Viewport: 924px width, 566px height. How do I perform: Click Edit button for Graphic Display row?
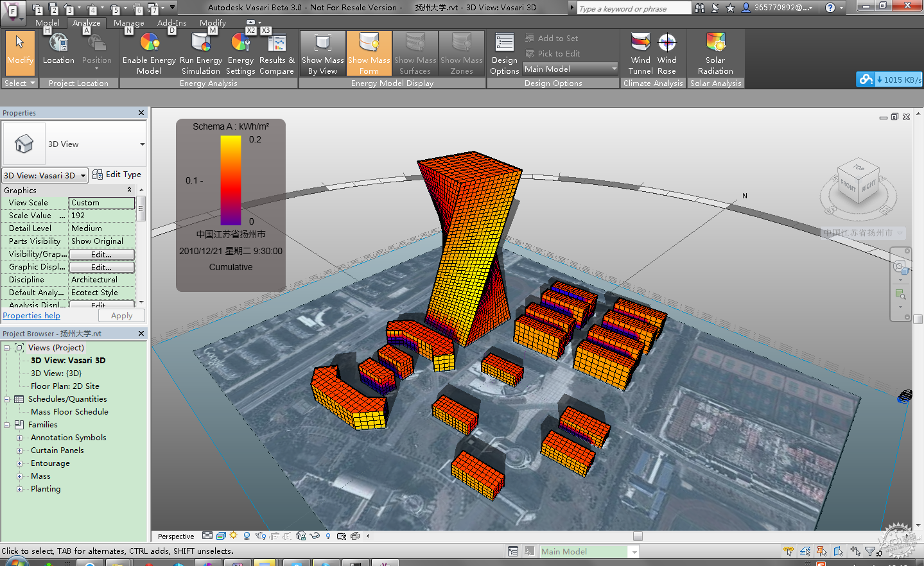tap(101, 267)
